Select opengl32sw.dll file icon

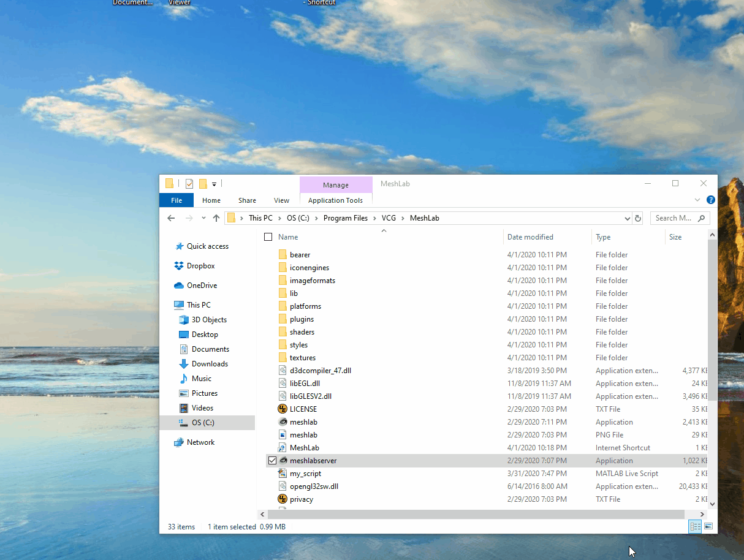tap(283, 486)
